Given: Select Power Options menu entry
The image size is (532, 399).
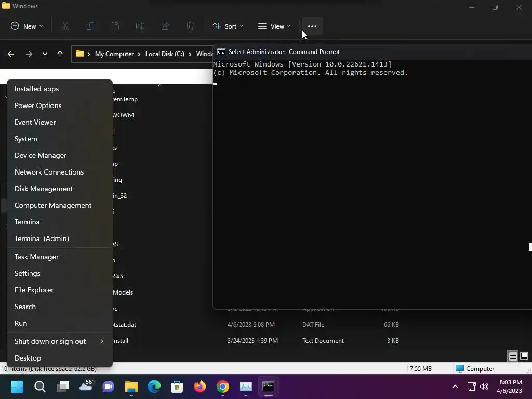Looking at the screenshot, I should [60, 105].
